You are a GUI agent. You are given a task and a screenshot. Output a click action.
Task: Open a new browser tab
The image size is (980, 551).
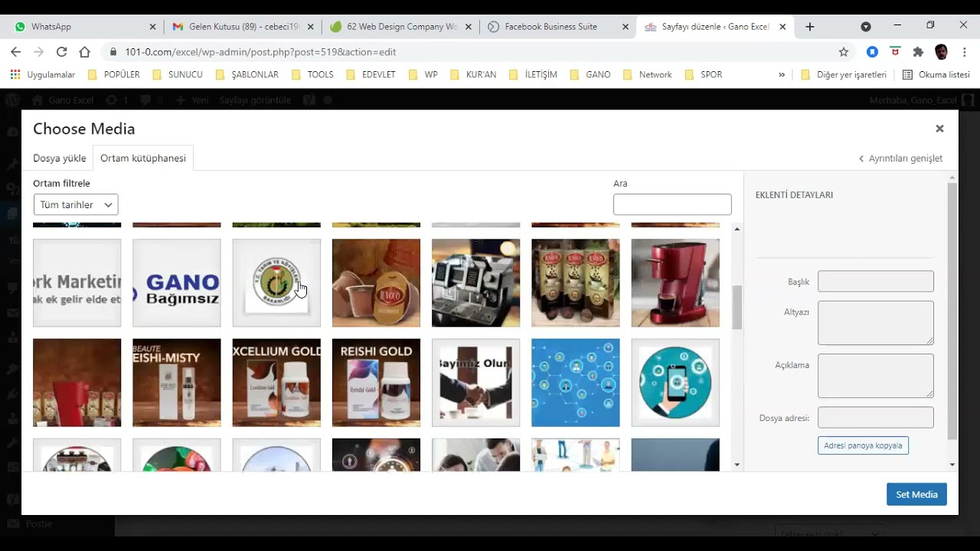[810, 26]
